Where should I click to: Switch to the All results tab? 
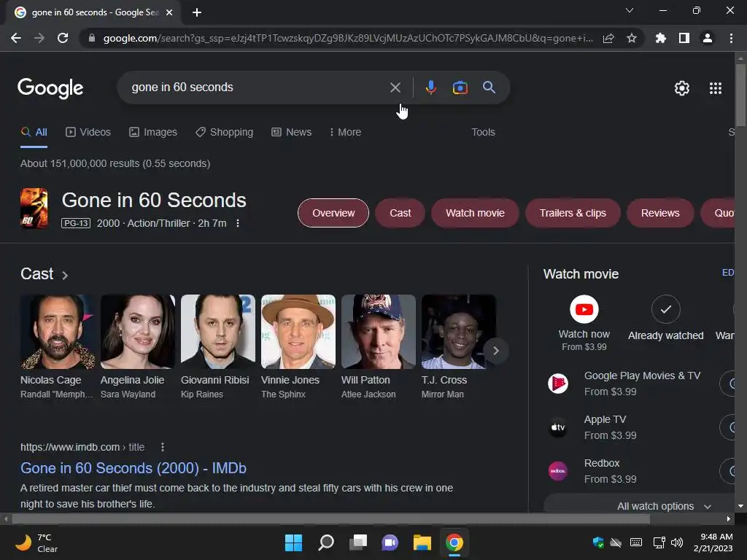pyautogui.click(x=34, y=133)
